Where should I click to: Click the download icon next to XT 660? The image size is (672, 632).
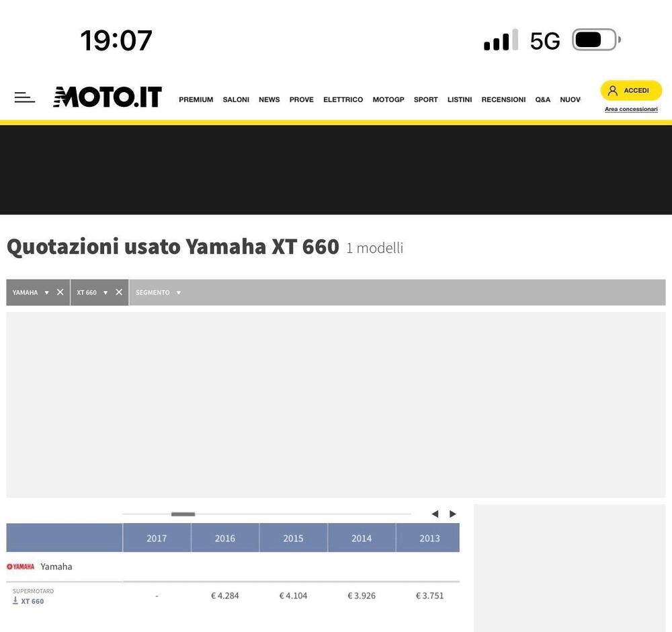(x=14, y=601)
